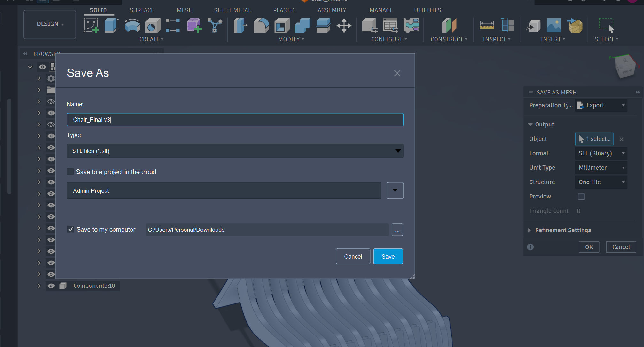Click the Extrude tool icon

click(112, 25)
